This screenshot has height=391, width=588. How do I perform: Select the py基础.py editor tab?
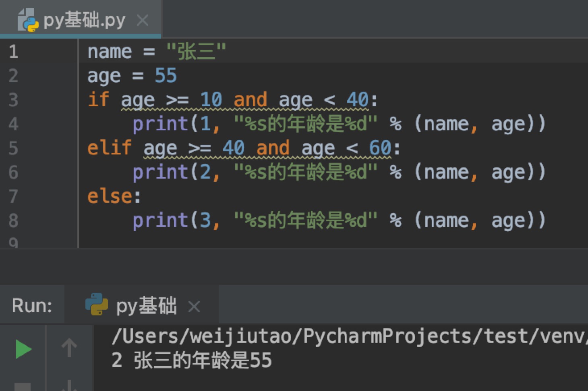coord(81,19)
